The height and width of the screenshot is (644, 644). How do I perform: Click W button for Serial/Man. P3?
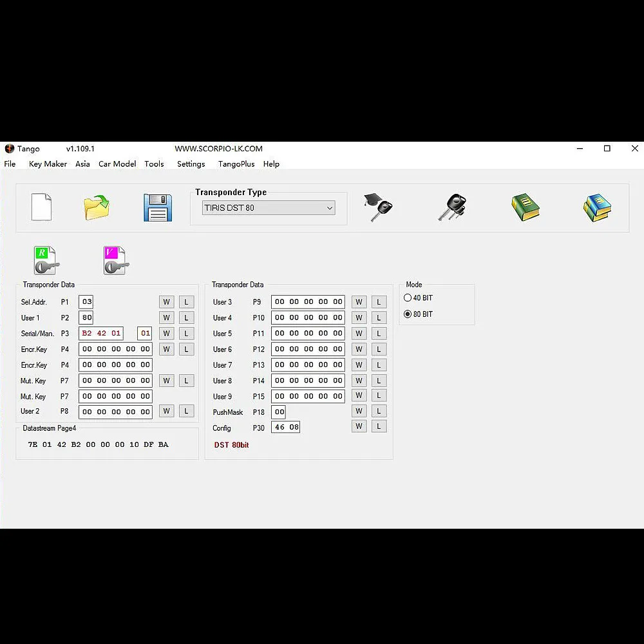coord(166,333)
